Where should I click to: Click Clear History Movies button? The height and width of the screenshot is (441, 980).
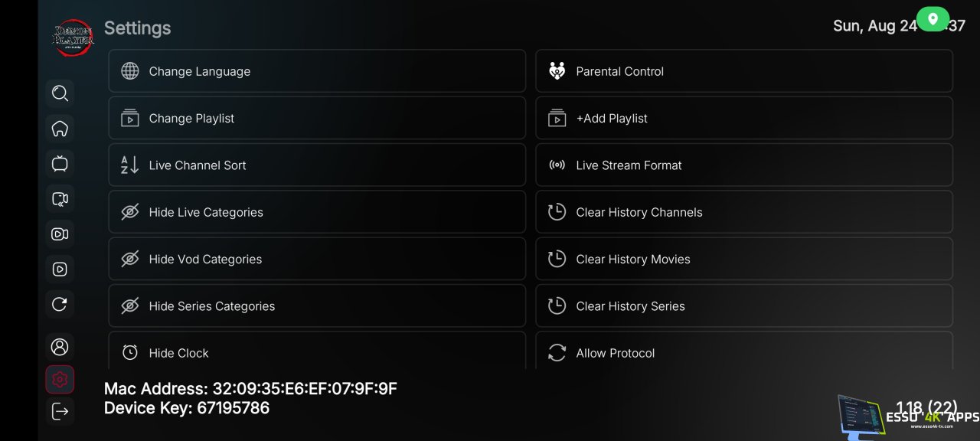pyautogui.click(x=743, y=260)
